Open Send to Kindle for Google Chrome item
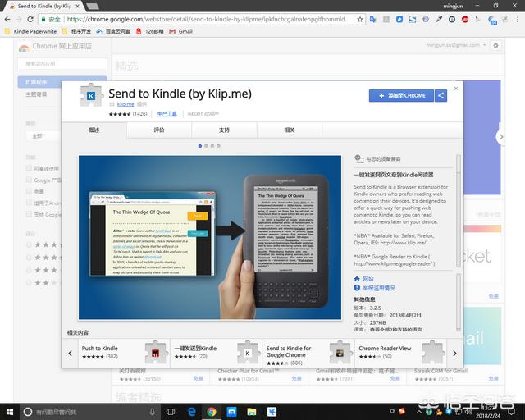Viewport: 525px width, 420px height. (x=308, y=353)
